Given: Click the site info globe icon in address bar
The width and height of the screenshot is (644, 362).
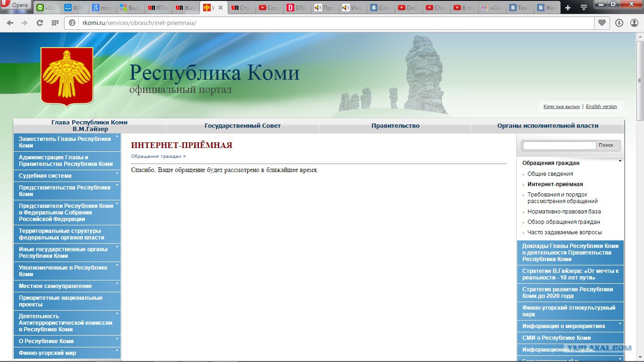Looking at the screenshot, I should click(73, 23).
